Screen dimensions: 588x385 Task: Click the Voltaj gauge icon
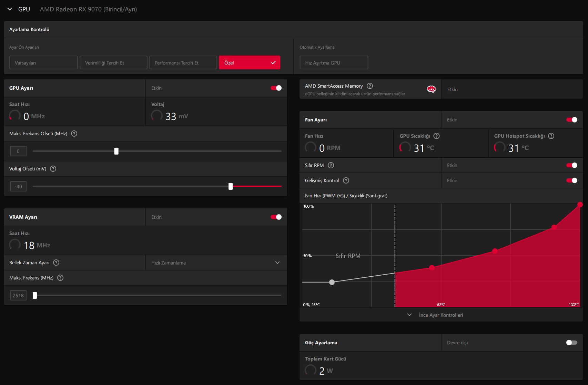157,115
